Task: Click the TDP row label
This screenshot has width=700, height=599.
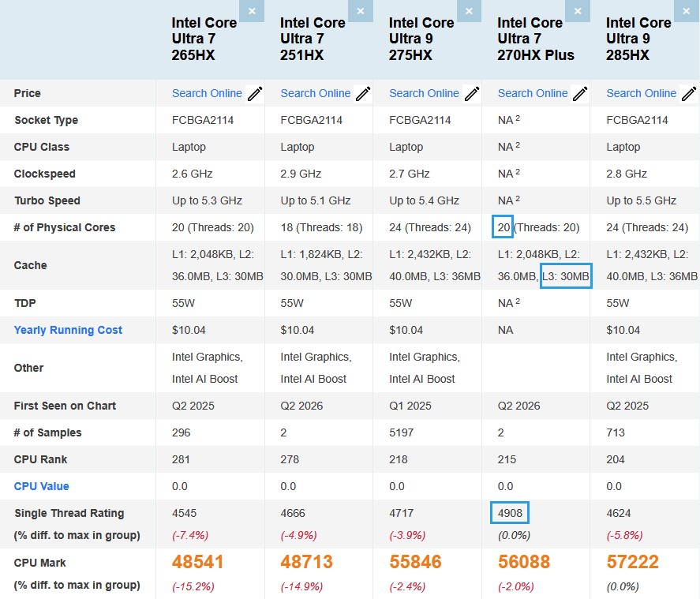Action: [x=24, y=303]
